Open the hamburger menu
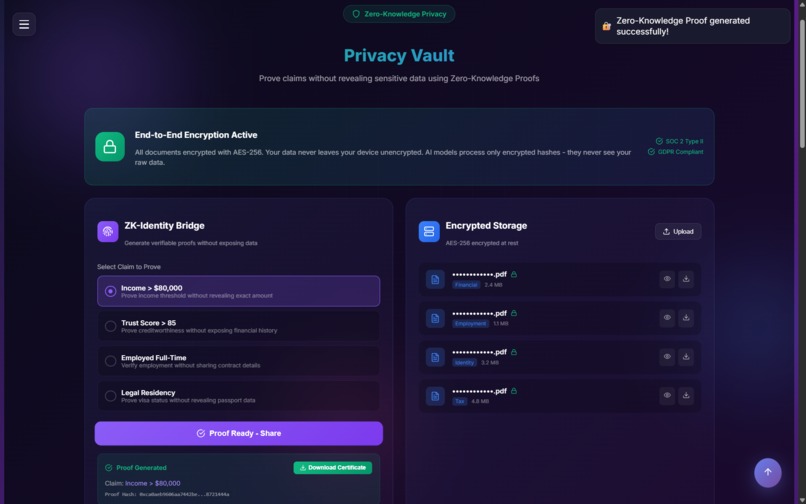Screen dimensions: 806x504 (24, 24)
